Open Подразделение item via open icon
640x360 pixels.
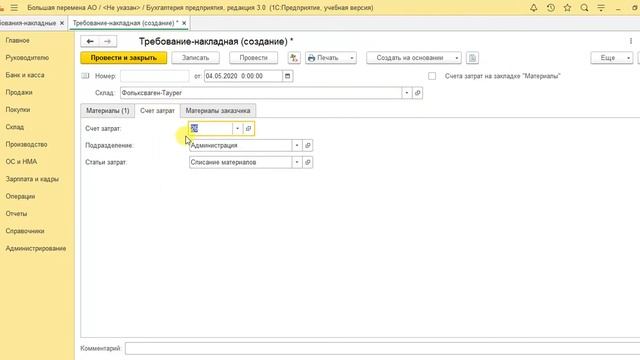[x=308, y=145]
